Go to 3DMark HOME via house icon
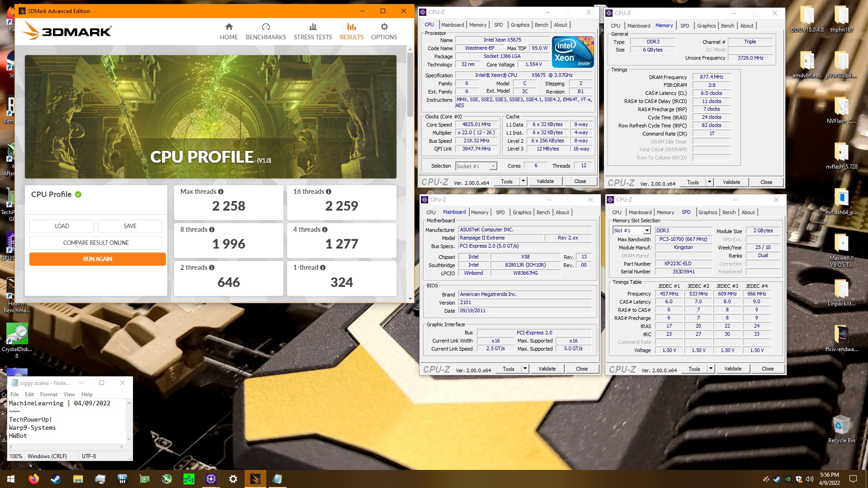 [x=229, y=27]
